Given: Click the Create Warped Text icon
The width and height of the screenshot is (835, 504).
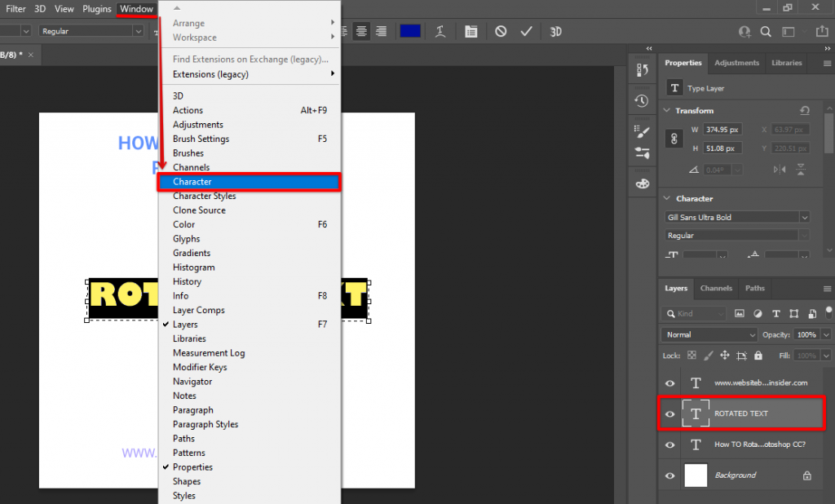Looking at the screenshot, I should pos(441,31).
